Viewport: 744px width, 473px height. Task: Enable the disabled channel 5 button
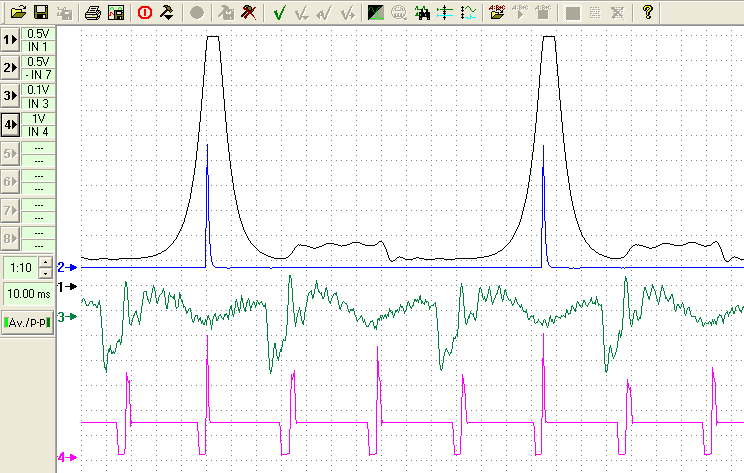pos(10,154)
